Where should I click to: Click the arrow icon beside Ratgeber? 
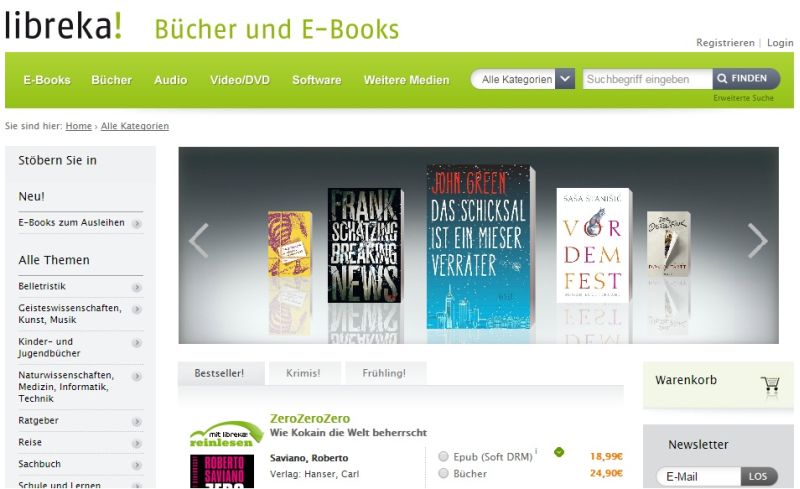(137, 422)
